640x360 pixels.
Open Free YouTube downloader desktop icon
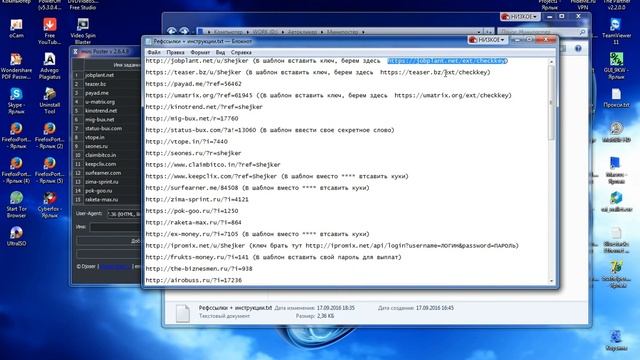pyautogui.click(x=49, y=31)
